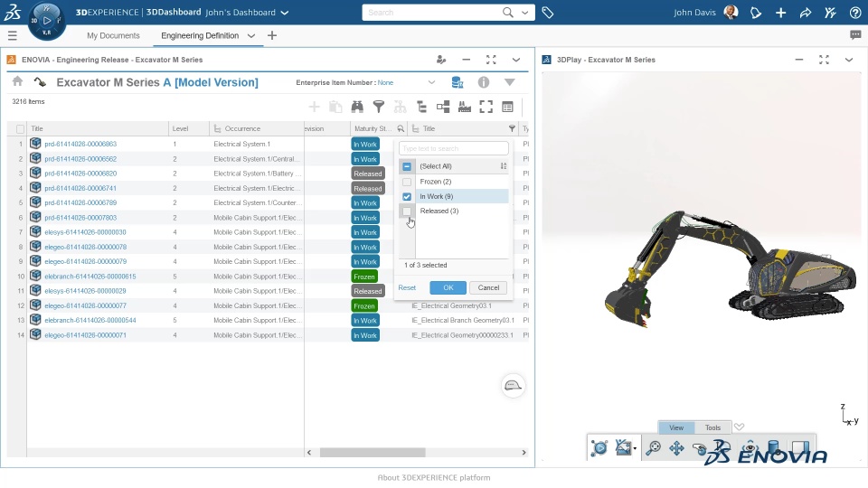Open the information panel icon
This screenshot has width=868, height=488.
point(483,82)
